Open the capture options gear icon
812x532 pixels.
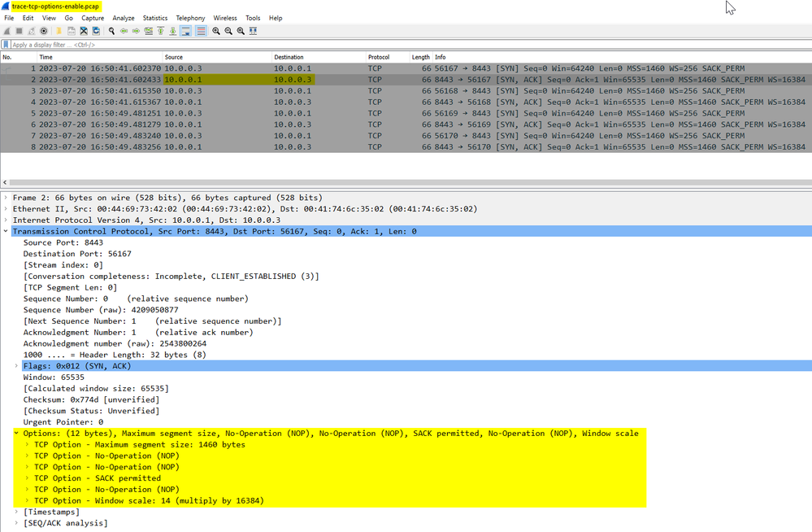44,31
